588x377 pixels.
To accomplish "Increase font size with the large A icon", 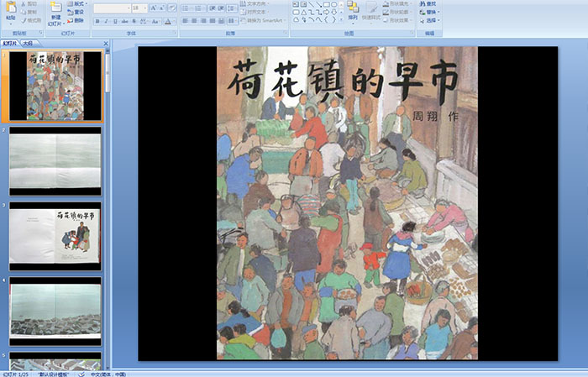I will [x=154, y=8].
